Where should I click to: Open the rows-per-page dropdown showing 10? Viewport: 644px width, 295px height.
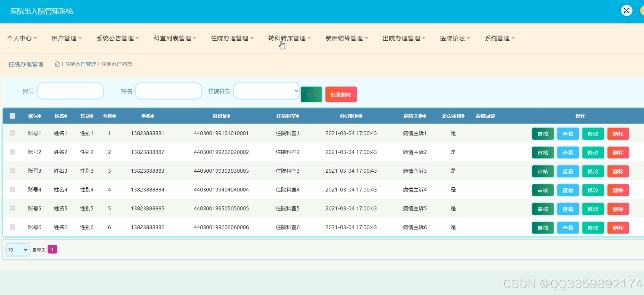[18, 249]
